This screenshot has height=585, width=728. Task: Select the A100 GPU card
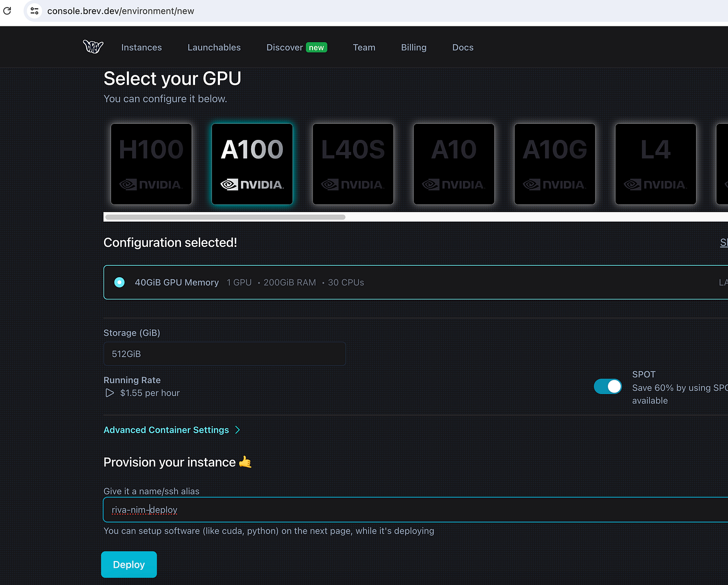point(252,164)
